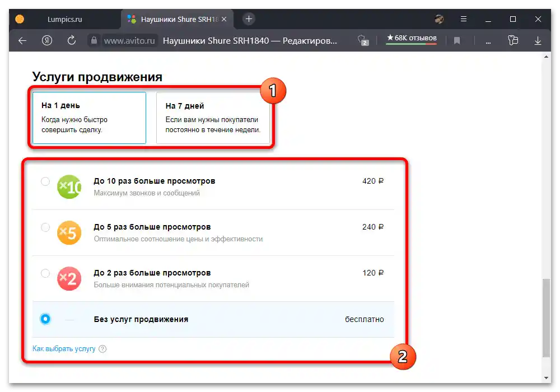Click the Услуги продвижения heading
The height and width of the screenshot is (392, 560).
coord(97,76)
